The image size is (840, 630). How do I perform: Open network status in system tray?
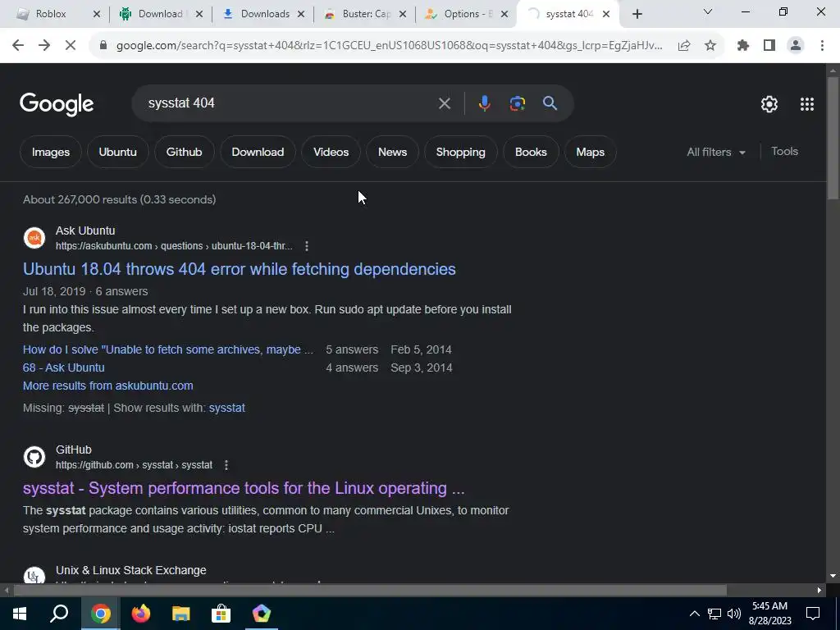click(714, 614)
